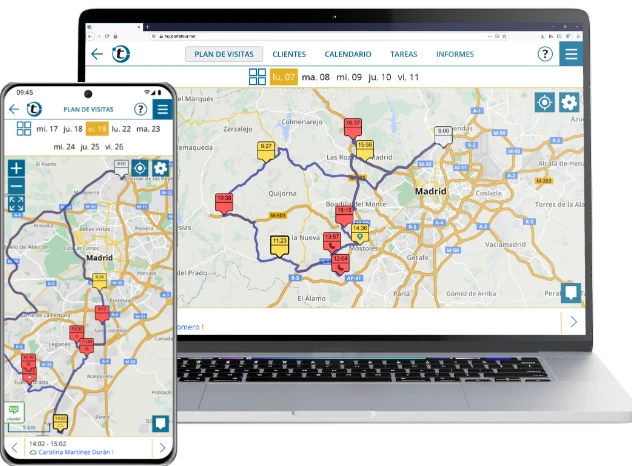Image resolution: width=632 pixels, height=466 pixels.
Task: Show next visit on phone
Action: tap(162, 447)
